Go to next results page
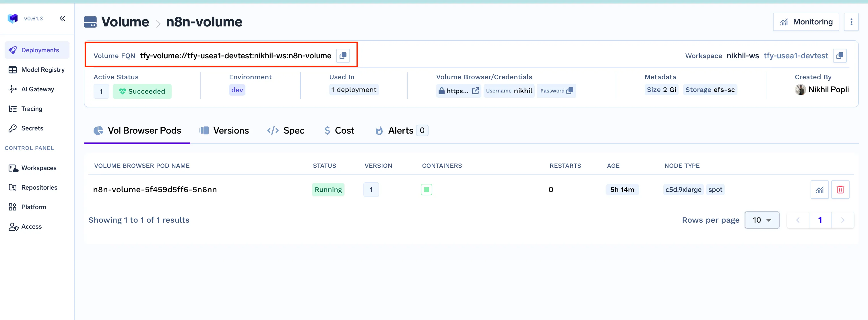Image resolution: width=868 pixels, height=320 pixels. 842,220
